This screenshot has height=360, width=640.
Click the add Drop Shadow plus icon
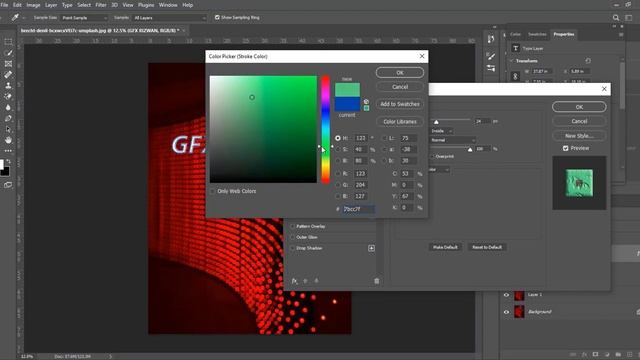pyautogui.click(x=371, y=248)
